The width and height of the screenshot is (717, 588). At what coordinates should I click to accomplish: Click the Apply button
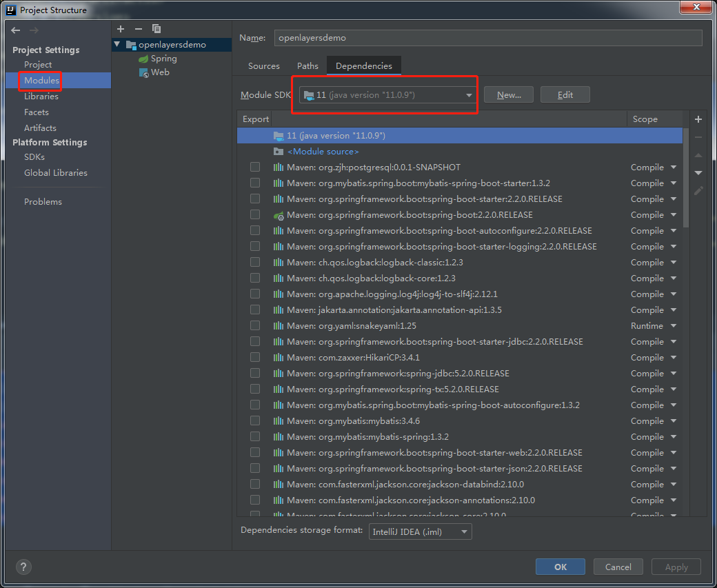(x=676, y=567)
